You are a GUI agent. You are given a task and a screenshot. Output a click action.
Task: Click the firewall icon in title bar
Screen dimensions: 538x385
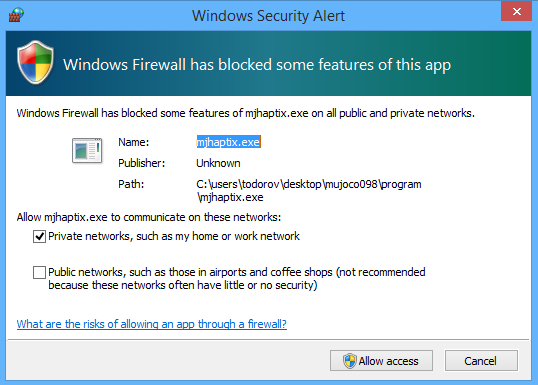click(16, 15)
